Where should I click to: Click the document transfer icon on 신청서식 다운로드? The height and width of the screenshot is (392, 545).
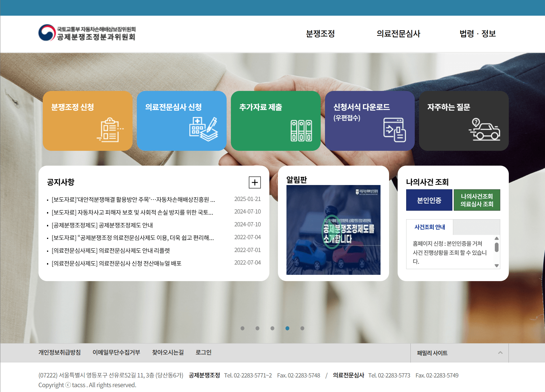pyautogui.click(x=394, y=130)
